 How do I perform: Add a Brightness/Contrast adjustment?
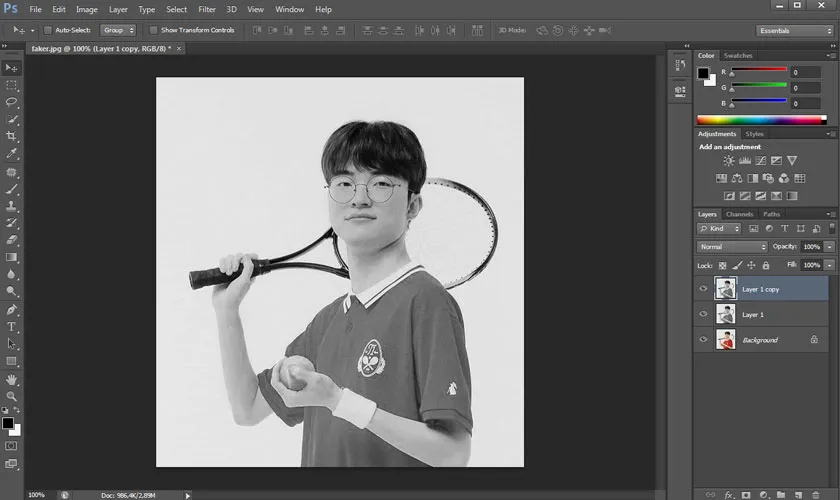point(729,161)
